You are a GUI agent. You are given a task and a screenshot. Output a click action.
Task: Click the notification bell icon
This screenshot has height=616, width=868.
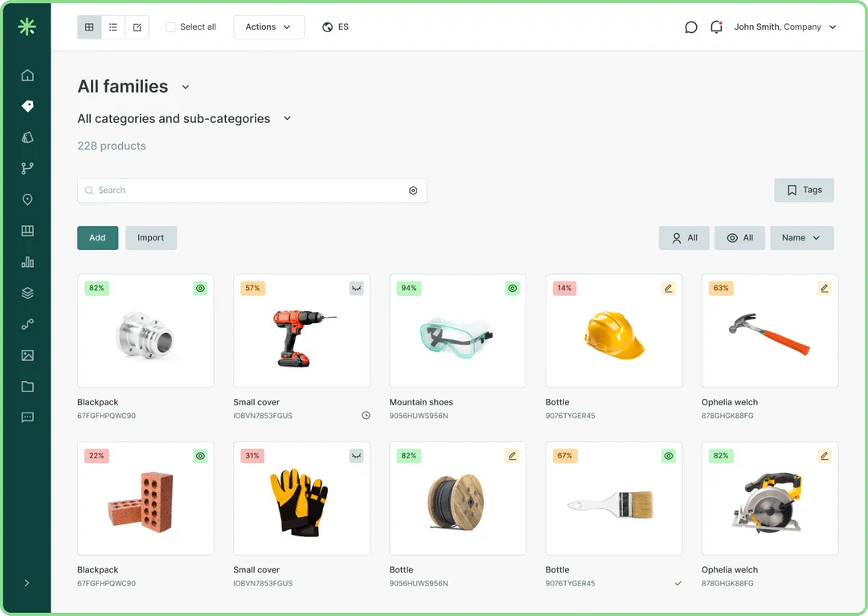pyautogui.click(x=716, y=27)
